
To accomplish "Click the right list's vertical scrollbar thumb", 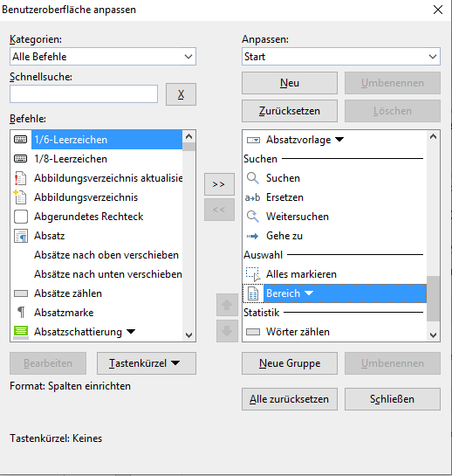I will pos(433,299).
